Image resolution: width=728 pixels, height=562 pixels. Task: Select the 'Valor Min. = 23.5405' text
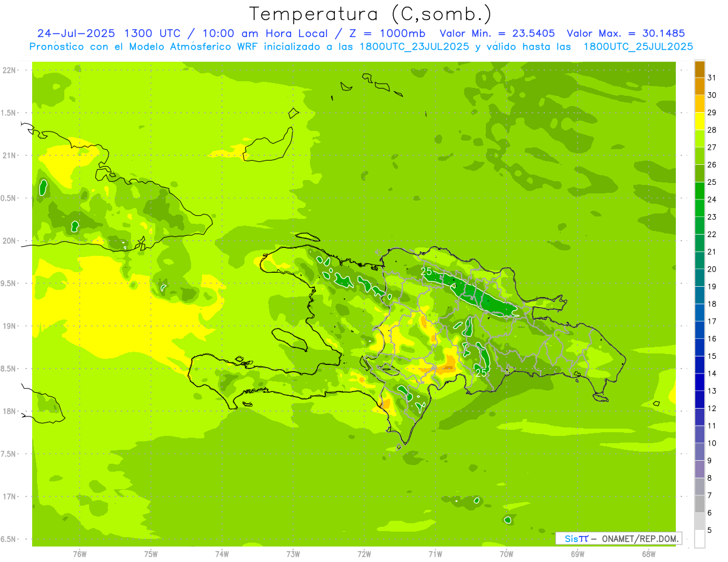[497, 33]
